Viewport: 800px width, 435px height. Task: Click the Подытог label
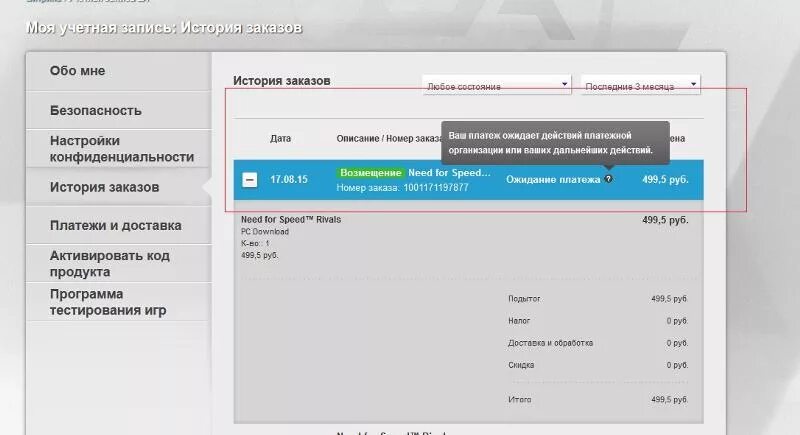point(524,299)
